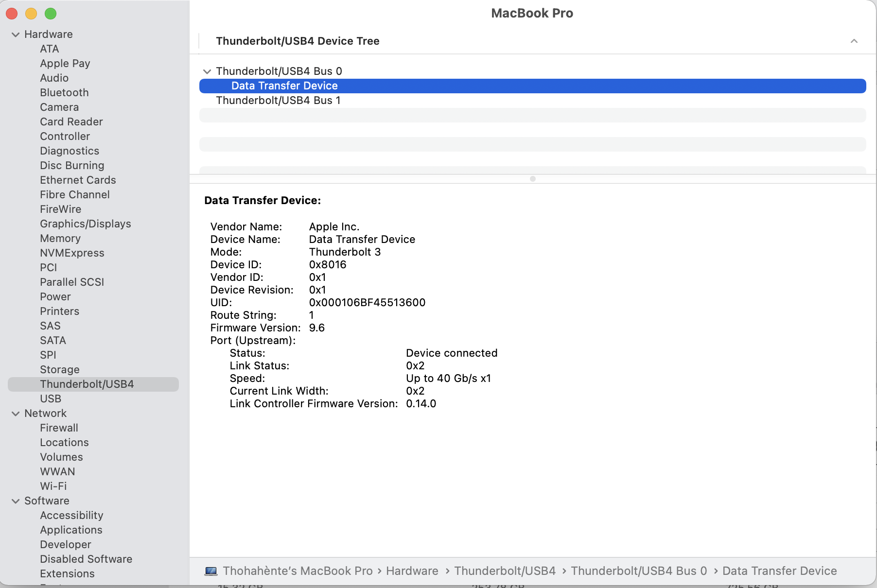Click the MacBook Pro window title
Viewport: 877px width, 588px height.
point(532,13)
